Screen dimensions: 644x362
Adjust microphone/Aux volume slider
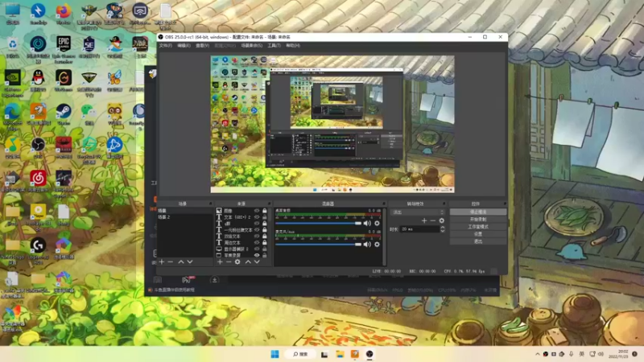318,245
